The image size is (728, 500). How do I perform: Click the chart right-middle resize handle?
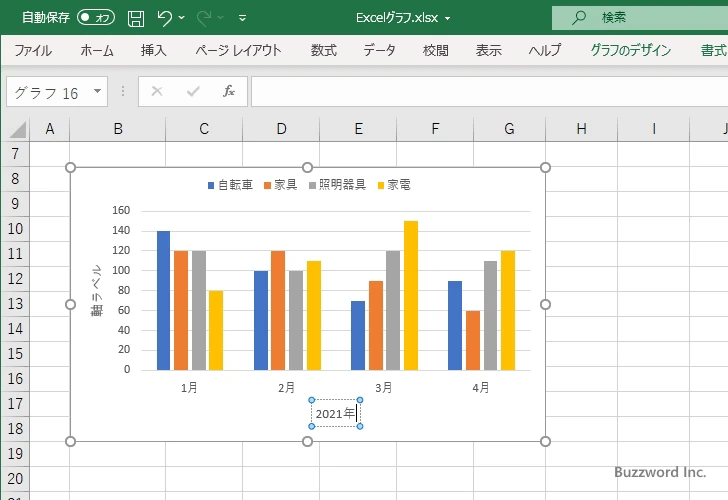coord(546,304)
